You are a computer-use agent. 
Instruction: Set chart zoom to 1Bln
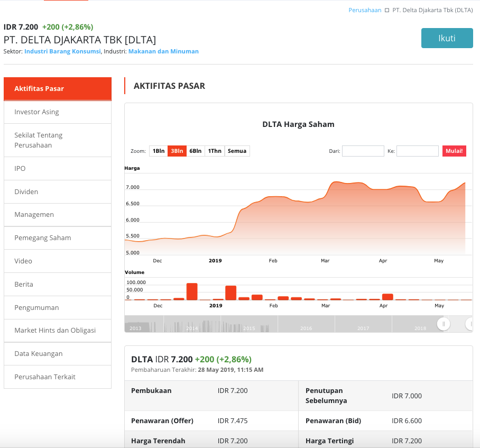[x=159, y=151]
